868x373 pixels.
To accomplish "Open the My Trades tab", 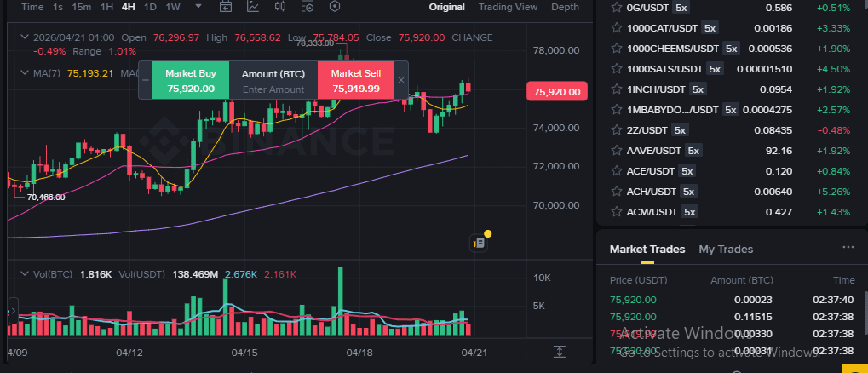I will [726, 249].
